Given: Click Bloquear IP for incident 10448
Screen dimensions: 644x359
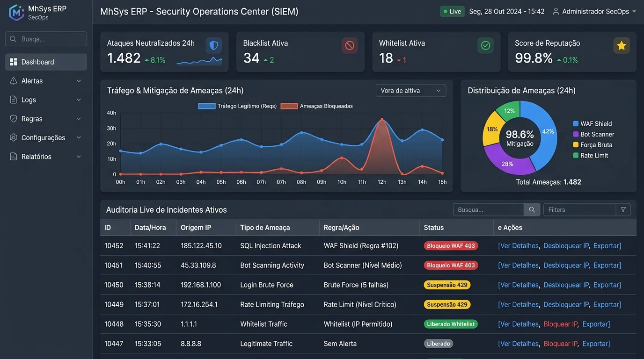Looking at the screenshot, I should (x=561, y=324).
